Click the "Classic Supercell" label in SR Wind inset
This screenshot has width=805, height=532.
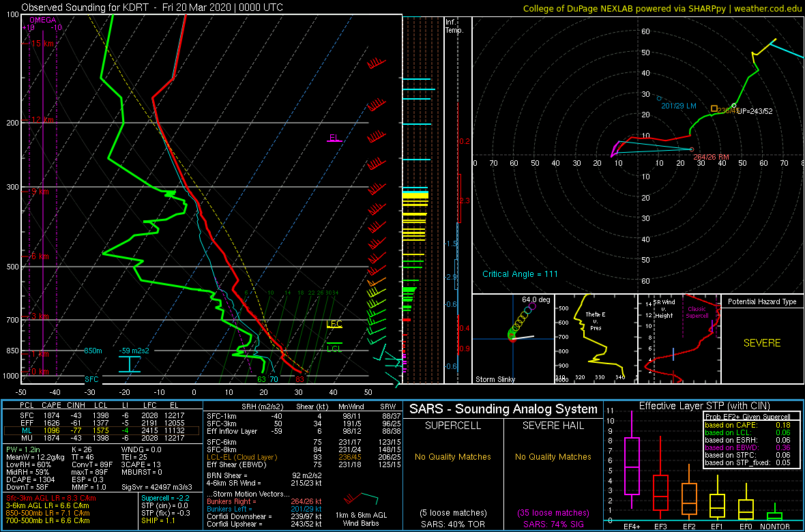(x=696, y=313)
